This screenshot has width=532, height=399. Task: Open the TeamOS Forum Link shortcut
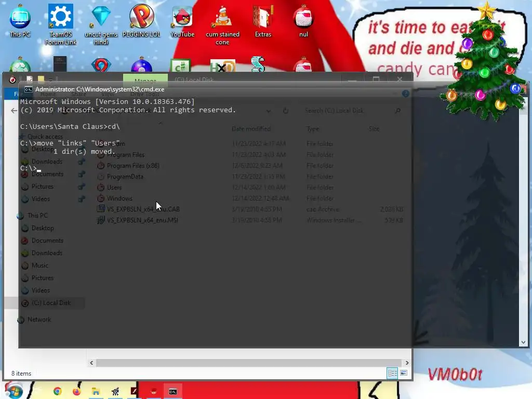click(61, 24)
